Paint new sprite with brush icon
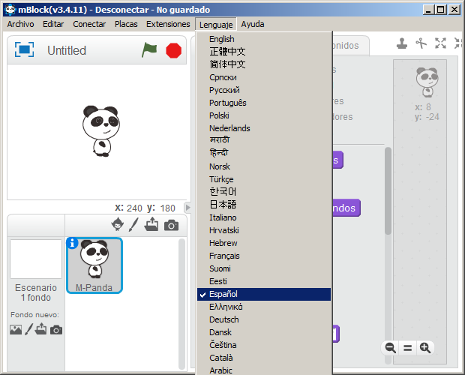The image size is (465, 375). (134, 225)
